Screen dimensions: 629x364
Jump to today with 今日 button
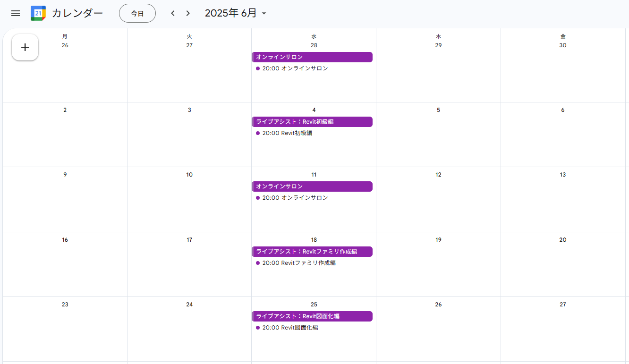[x=137, y=13]
